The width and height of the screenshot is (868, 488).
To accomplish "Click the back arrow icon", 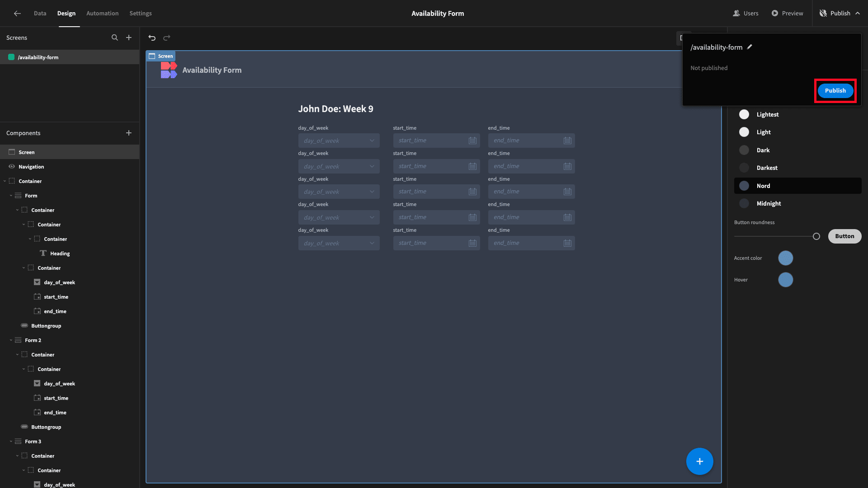I will pyautogui.click(x=17, y=14).
